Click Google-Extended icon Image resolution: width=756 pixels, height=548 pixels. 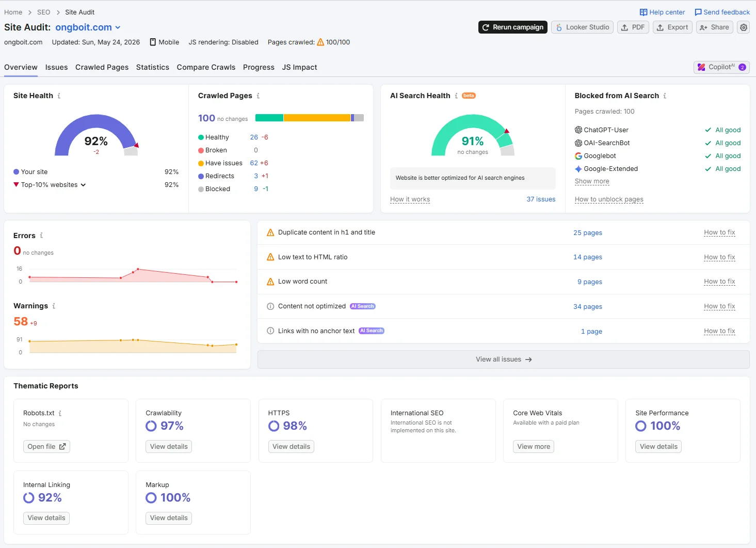(578, 169)
